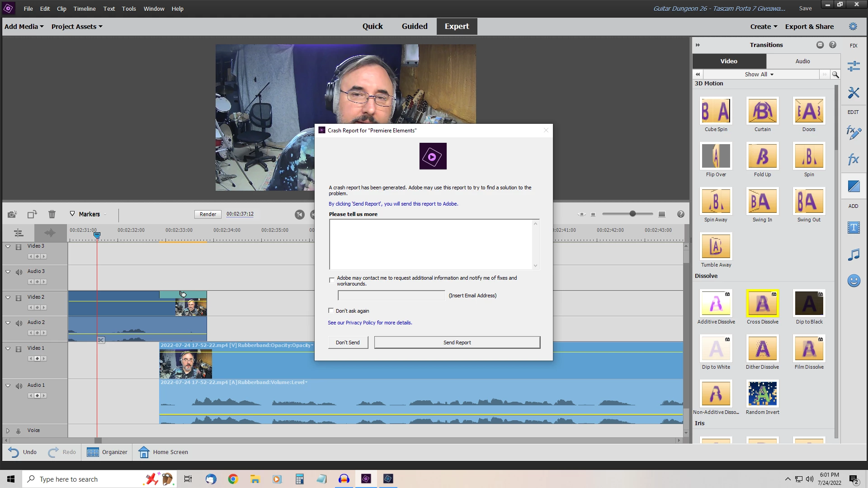Open the Adjustments sliders icon

854,66
